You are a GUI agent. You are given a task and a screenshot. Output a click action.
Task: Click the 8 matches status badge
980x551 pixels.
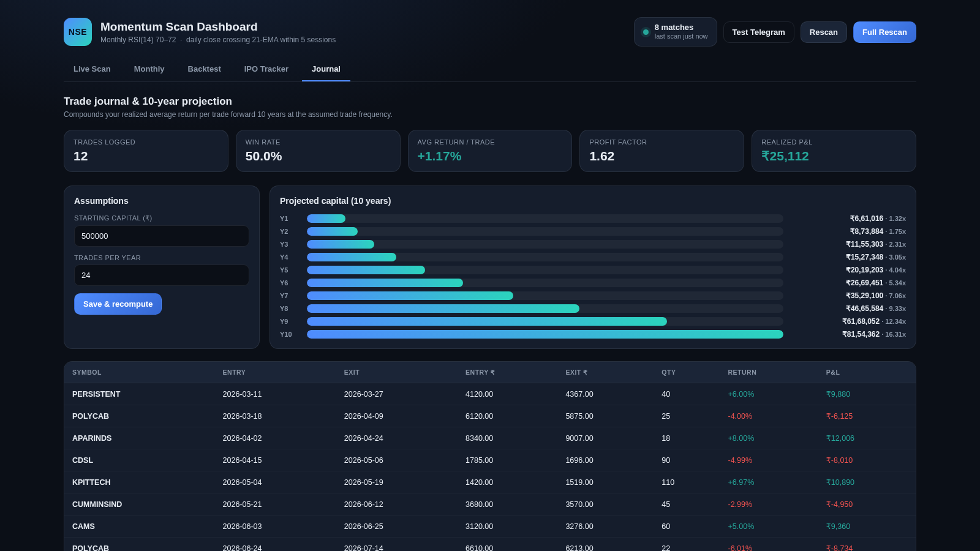(675, 32)
